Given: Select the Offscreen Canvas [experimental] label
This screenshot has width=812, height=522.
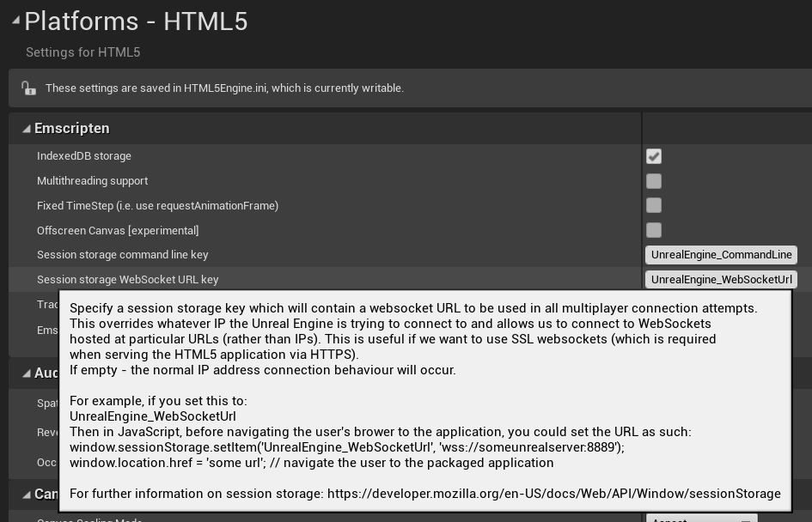Looking at the screenshot, I should [x=118, y=231].
